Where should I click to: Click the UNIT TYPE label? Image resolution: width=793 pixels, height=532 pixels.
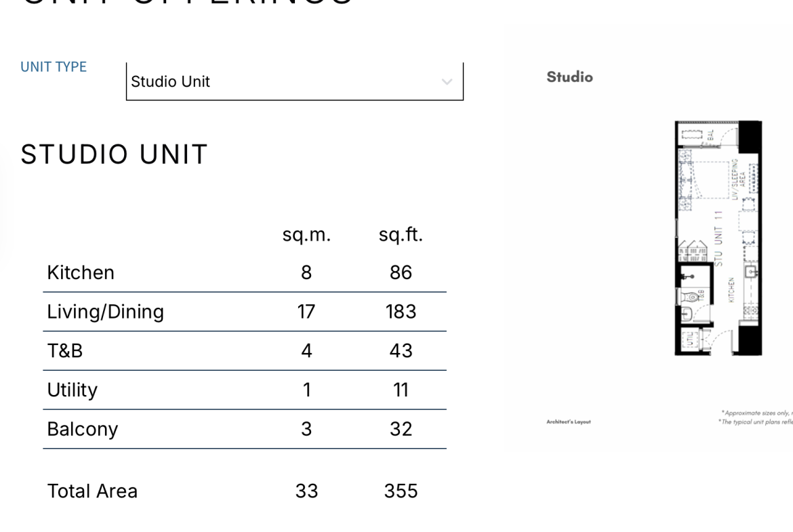(54, 67)
